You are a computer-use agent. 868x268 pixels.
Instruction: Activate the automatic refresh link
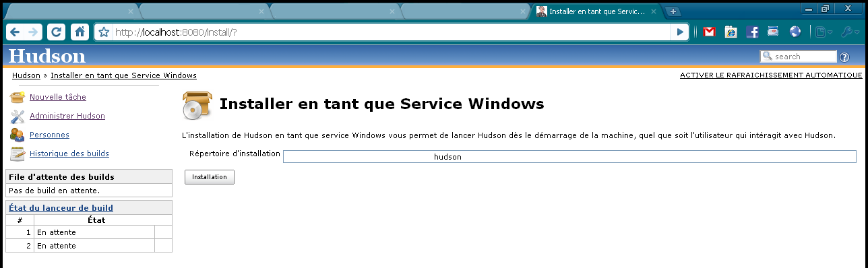tap(771, 75)
